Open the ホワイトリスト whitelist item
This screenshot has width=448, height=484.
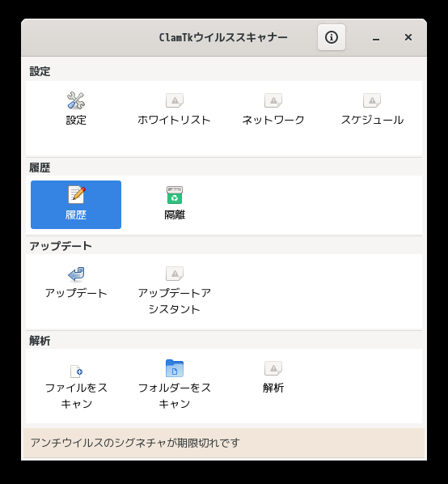click(175, 108)
